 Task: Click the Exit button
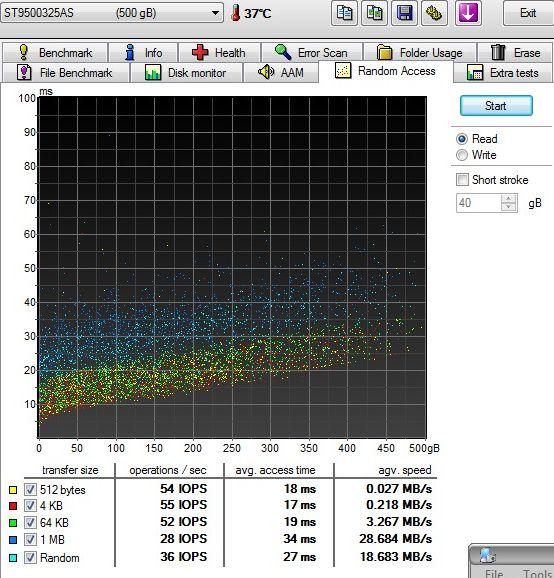tap(528, 13)
